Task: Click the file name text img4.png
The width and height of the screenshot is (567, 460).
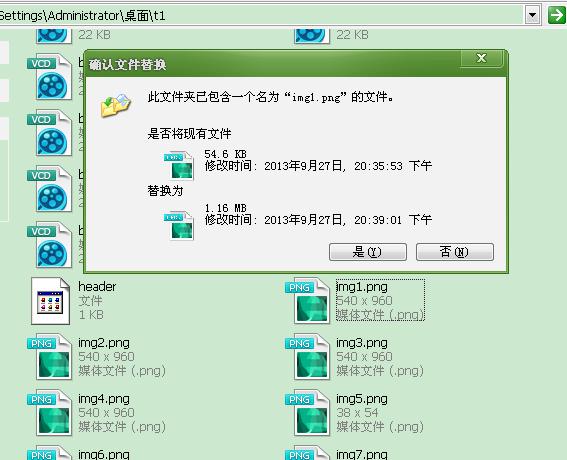Action: coord(104,399)
